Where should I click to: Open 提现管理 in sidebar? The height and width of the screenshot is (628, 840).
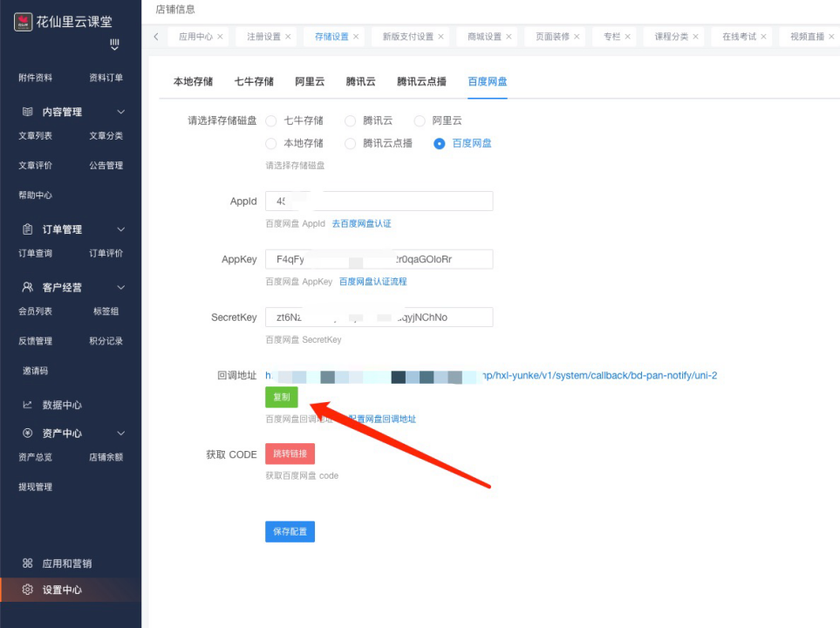[x=36, y=487]
